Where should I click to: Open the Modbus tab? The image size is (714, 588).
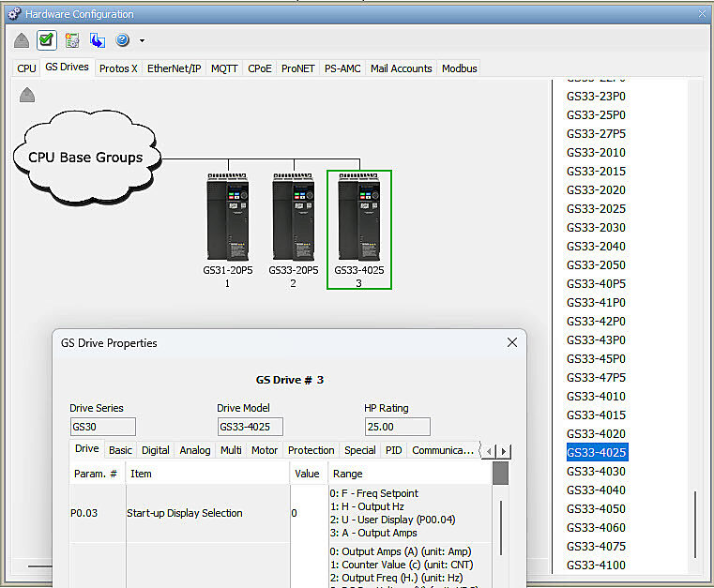point(460,68)
